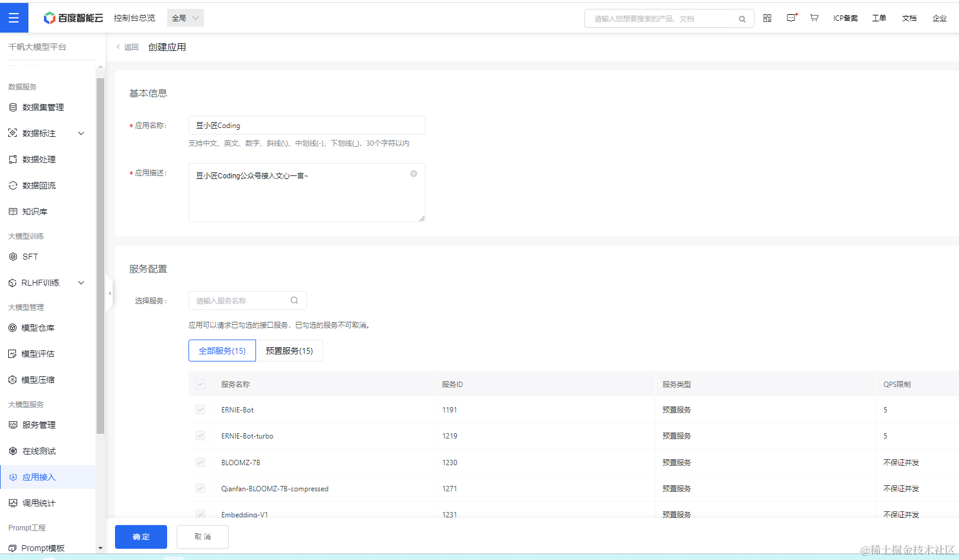Click the SFT sidebar icon
Viewport: 959px width, 560px height.
click(x=13, y=257)
